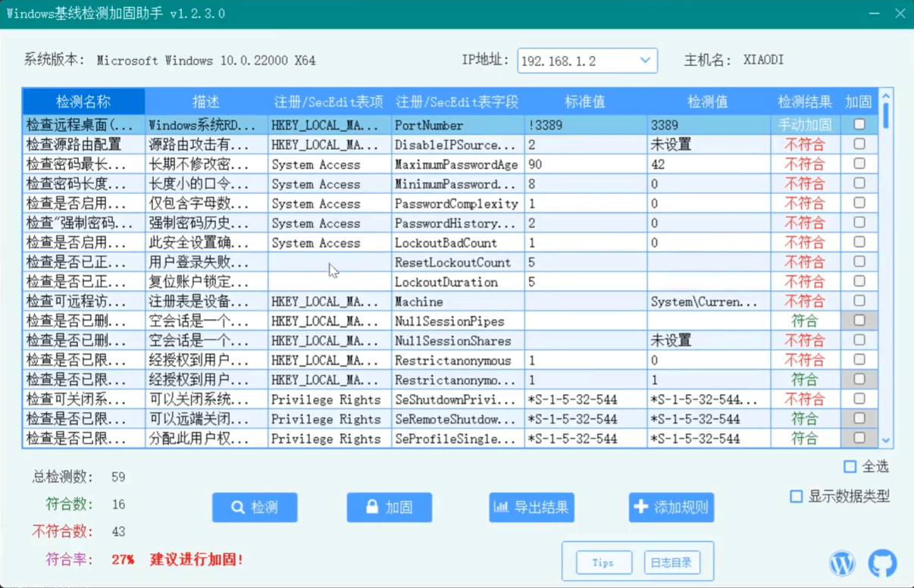Click the System\Curren... detected value cell
The image size is (914, 588).
tap(708, 302)
